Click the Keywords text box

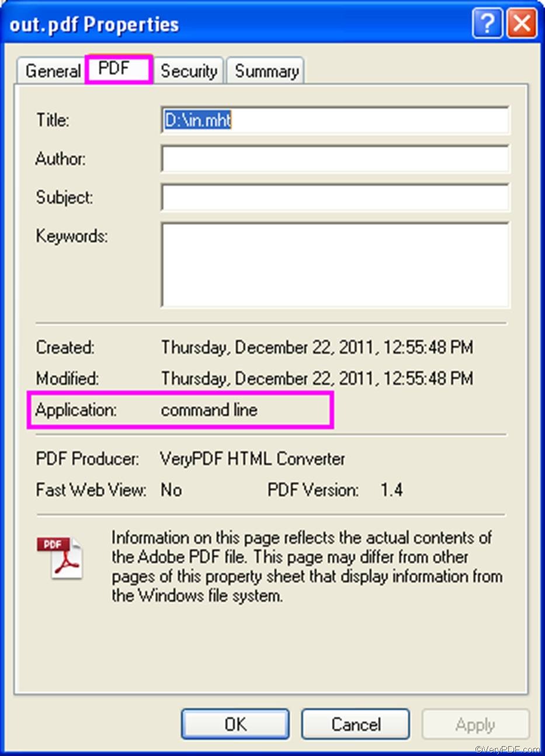pos(335,264)
